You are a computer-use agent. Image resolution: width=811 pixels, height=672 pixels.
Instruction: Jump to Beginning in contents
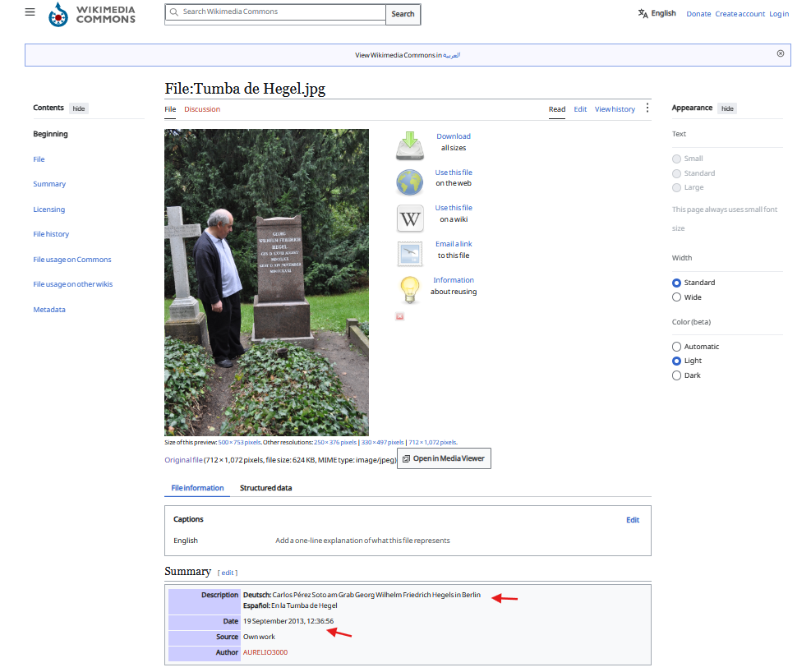[50, 134]
